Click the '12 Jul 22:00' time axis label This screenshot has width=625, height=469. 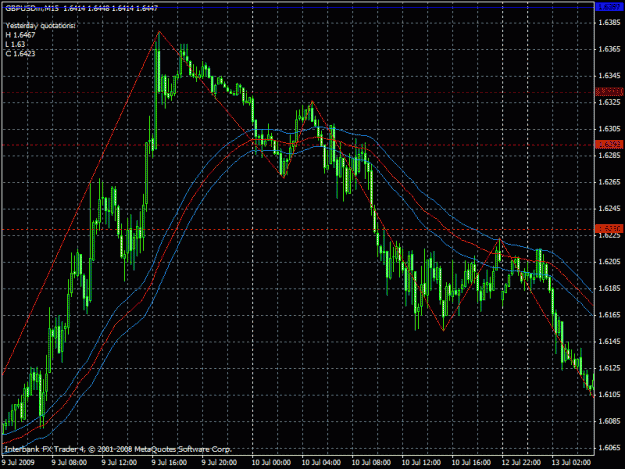[x=521, y=463]
